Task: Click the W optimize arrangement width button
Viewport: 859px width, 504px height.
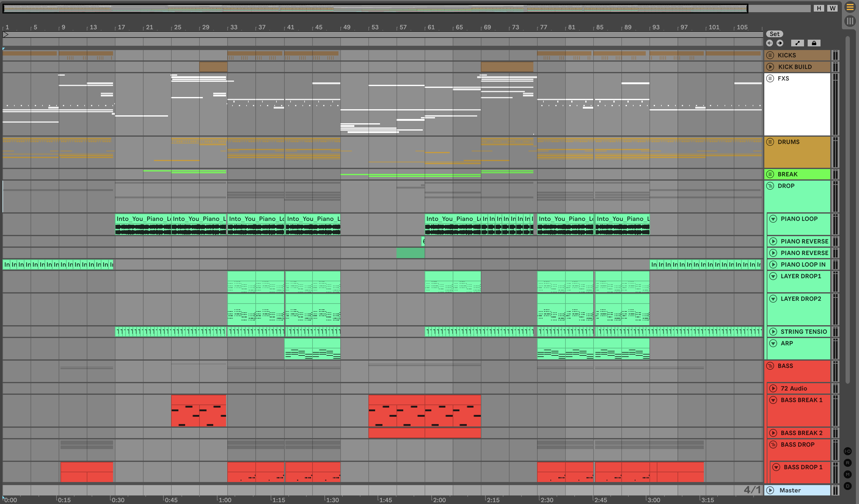Action: click(832, 8)
